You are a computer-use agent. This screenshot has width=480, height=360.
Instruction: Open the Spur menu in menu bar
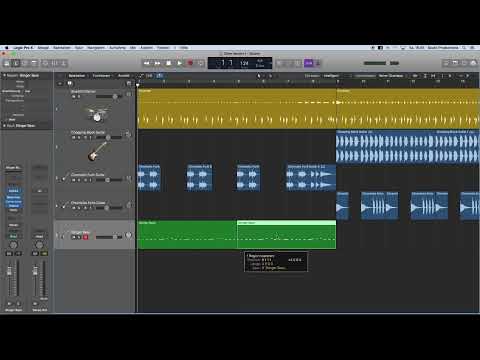79,48
